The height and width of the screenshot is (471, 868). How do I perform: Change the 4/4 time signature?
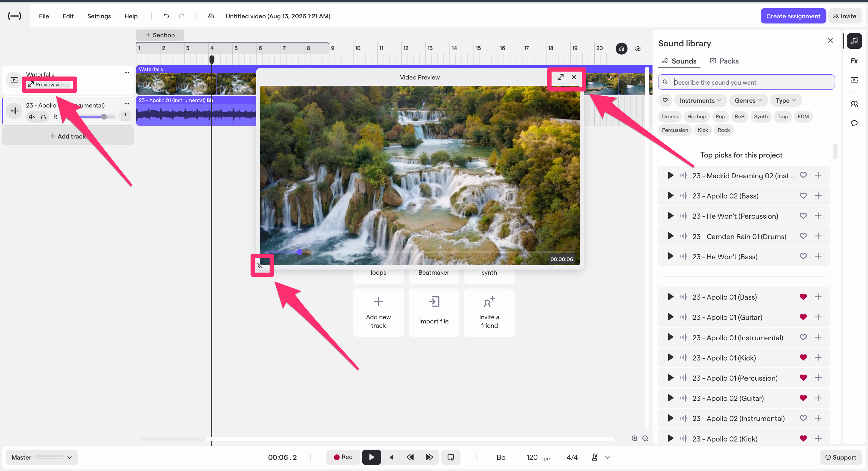[x=572, y=457]
